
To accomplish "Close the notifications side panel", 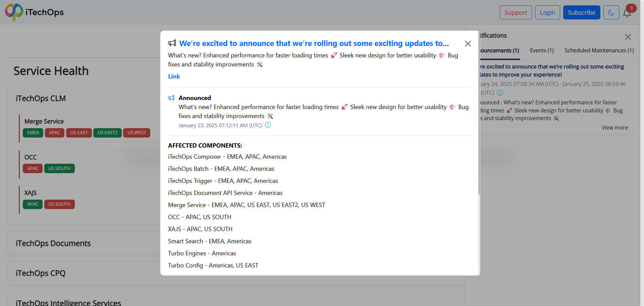I will (628, 37).
